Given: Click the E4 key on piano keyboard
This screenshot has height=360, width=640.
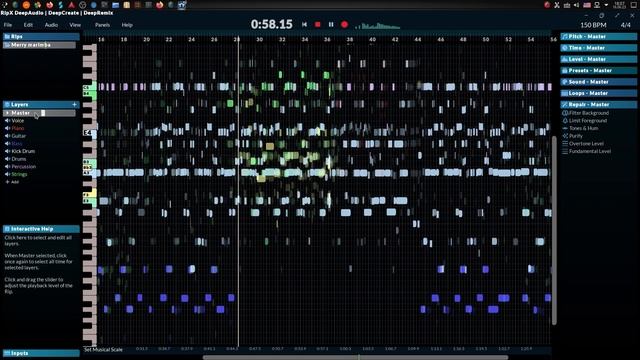Looking at the screenshot, I should (x=90, y=133).
